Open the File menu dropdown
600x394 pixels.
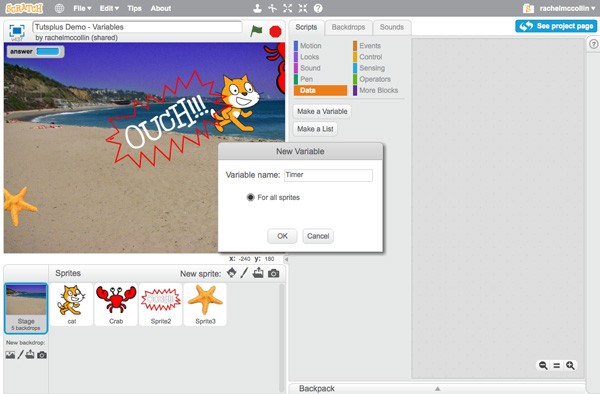(82, 8)
